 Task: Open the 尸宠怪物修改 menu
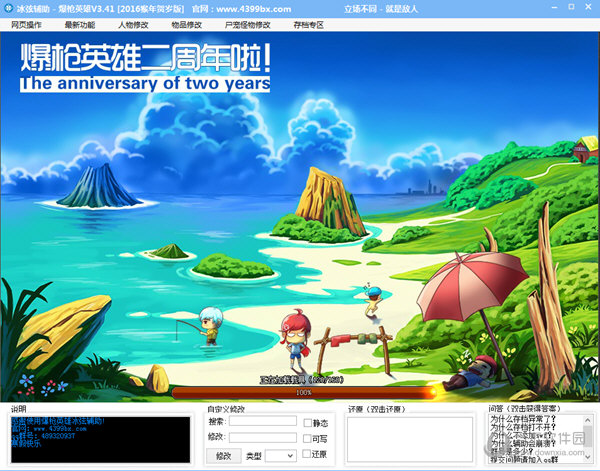point(248,25)
